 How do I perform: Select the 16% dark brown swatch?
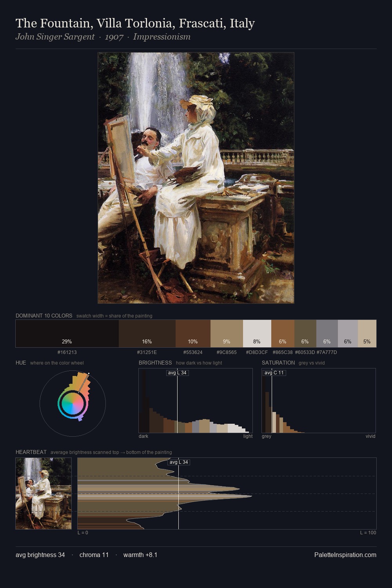147,334
